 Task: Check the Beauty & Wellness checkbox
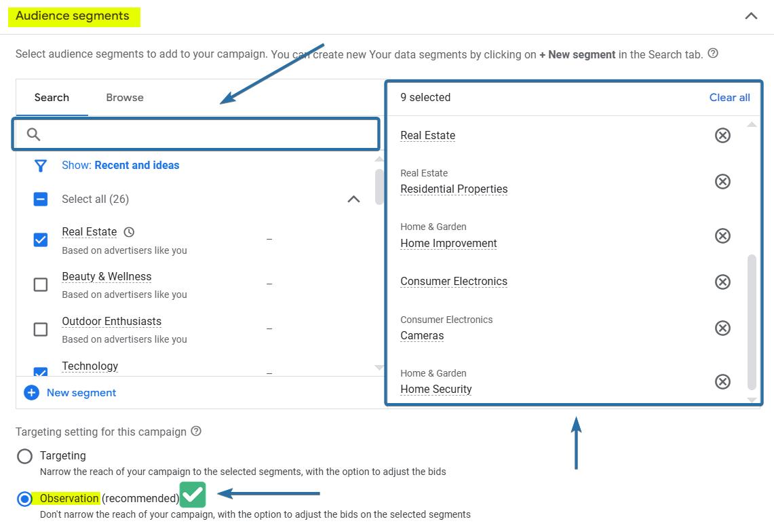pyautogui.click(x=41, y=284)
